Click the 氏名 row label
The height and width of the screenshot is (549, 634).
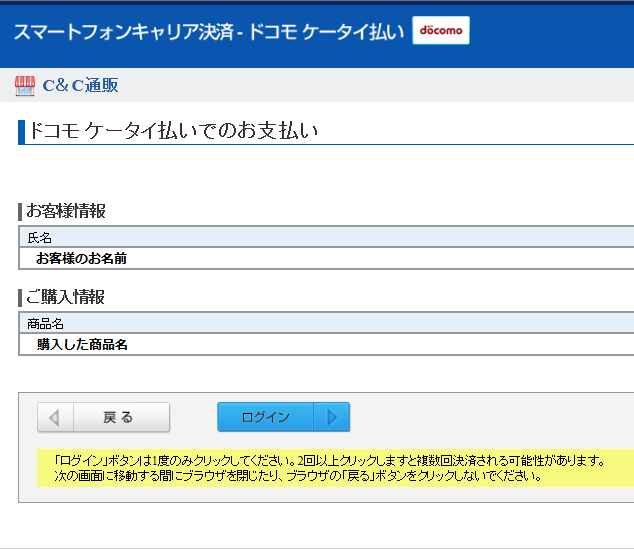click(x=39, y=238)
